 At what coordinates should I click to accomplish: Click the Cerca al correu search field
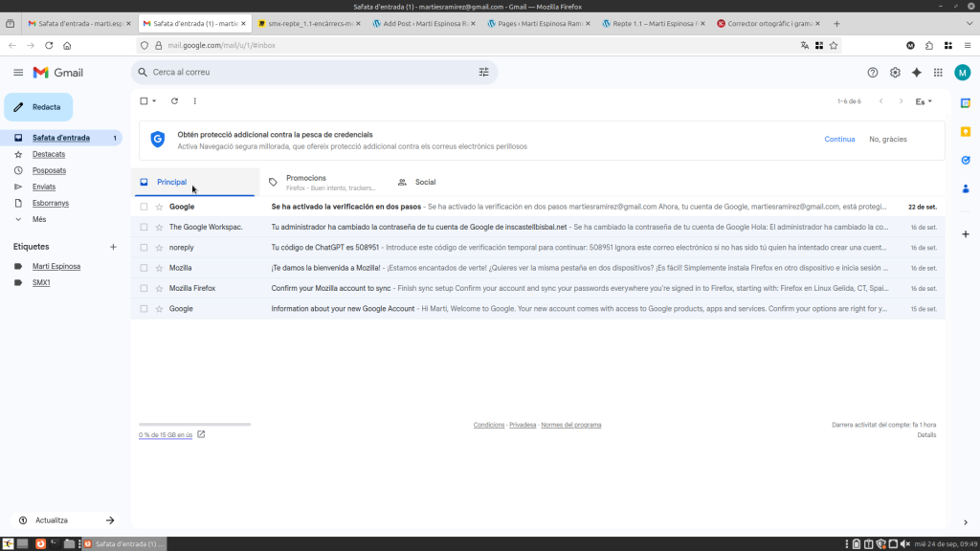(306, 72)
